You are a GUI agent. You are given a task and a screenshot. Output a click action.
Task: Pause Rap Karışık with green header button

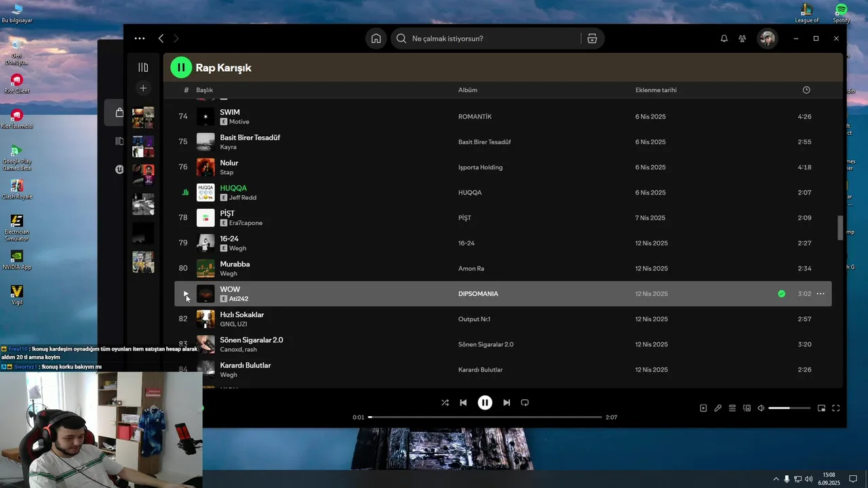coord(181,67)
